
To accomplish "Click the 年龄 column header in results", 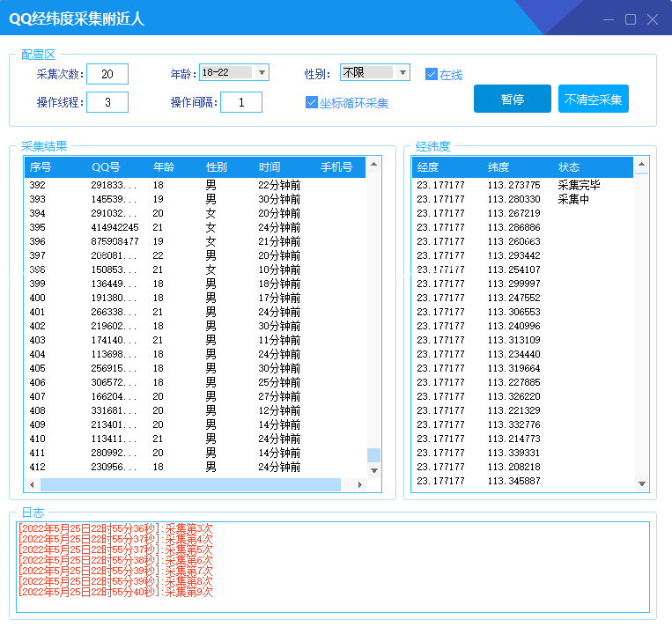I will tap(164, 167).
